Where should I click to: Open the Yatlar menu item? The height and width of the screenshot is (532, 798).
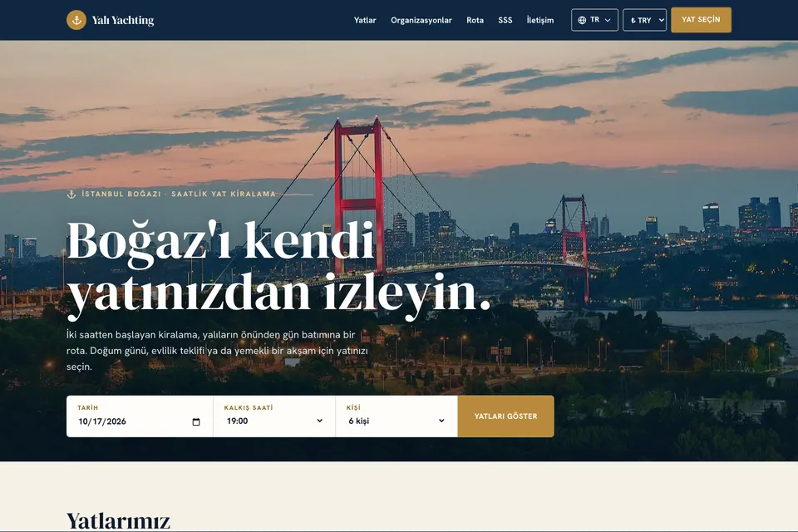click(x=365, y=20)
